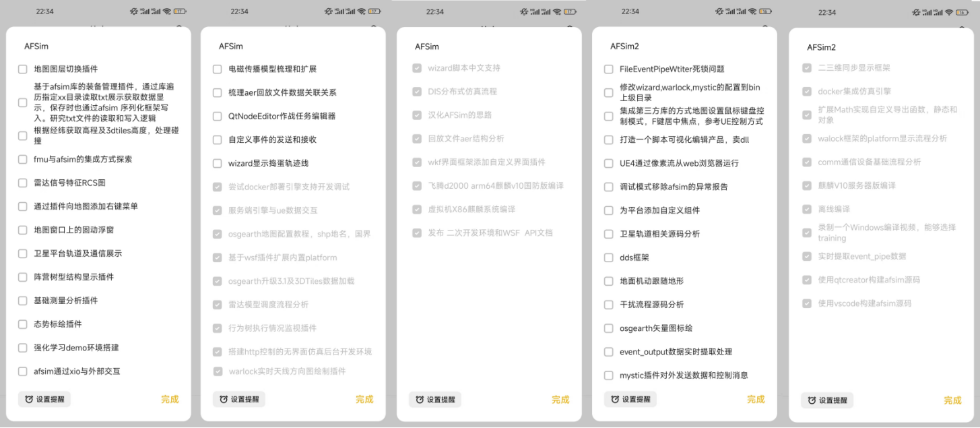Image resolution: width=980 pixels, height=428 pixels.
Task: Tap 完成 in the leftmost panel
Action: click(170, 399)
